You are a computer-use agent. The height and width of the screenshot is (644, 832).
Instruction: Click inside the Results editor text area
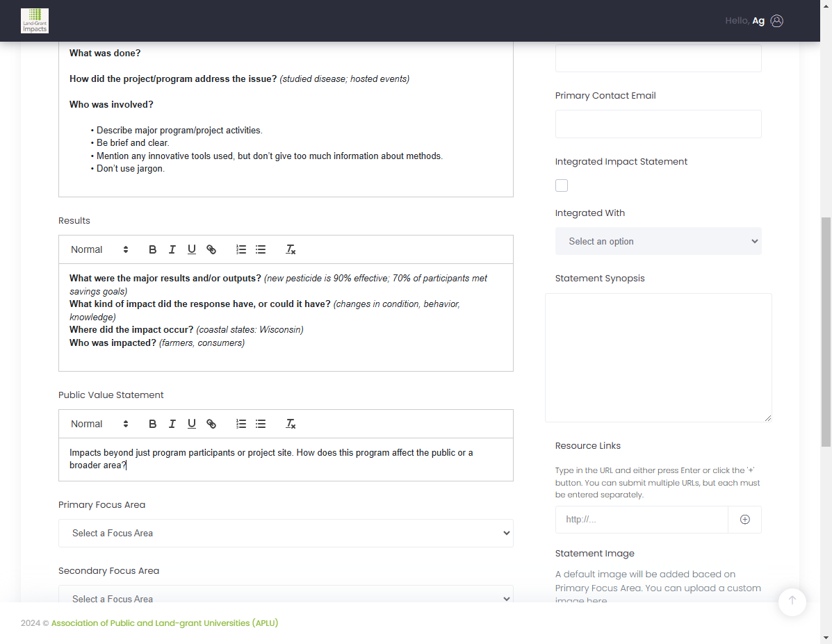286,317
